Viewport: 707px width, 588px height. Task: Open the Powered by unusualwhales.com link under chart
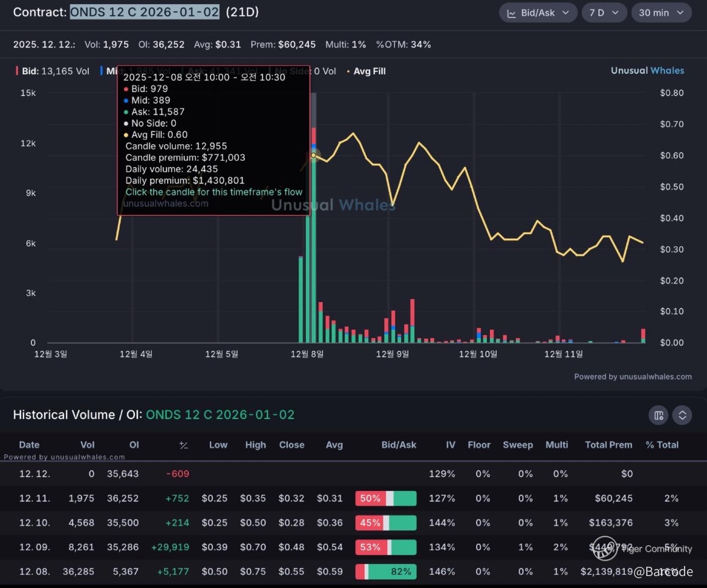pos(632,377)
